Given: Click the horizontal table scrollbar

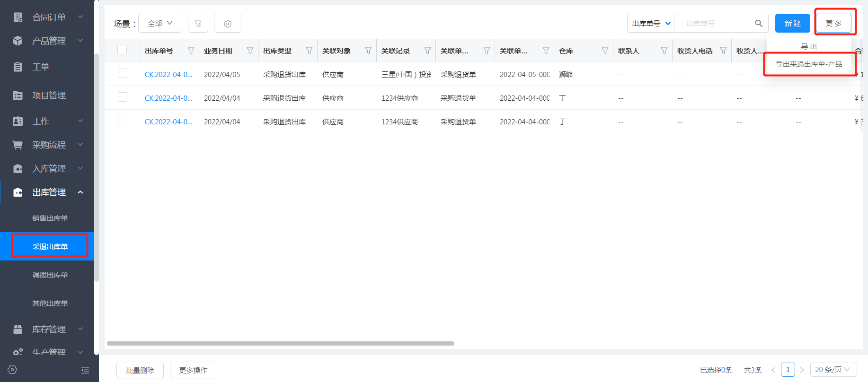Looking at the screenshot, I should tap(281, 343).
